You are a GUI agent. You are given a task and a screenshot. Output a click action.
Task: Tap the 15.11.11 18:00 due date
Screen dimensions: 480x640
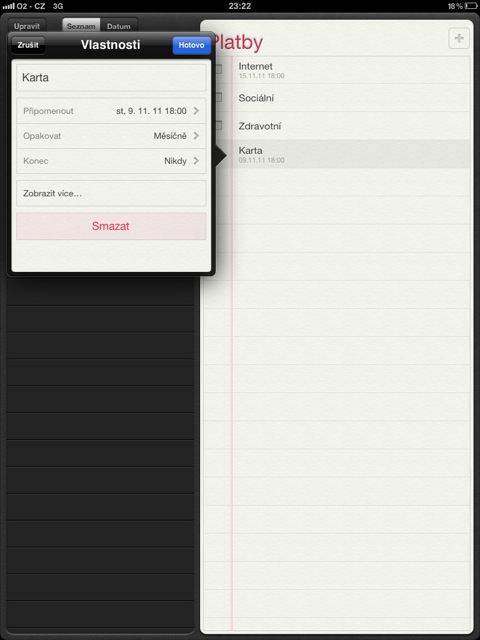[262, 76]
